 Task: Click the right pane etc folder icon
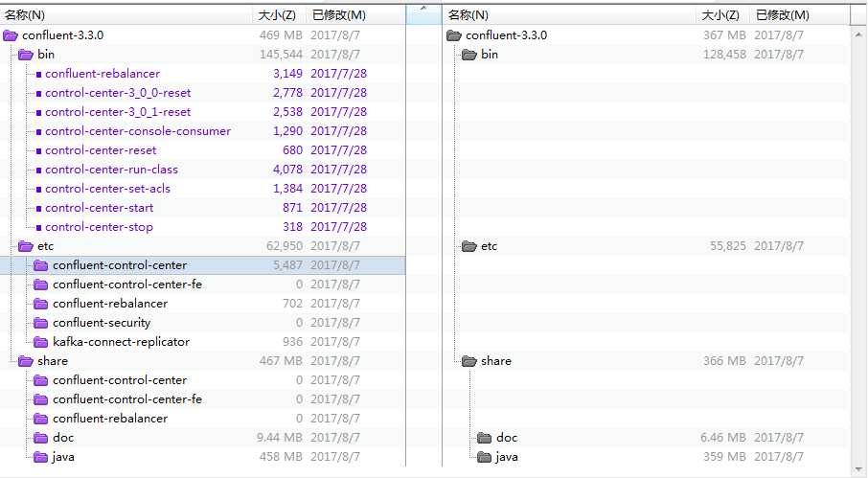click(469, 246)
